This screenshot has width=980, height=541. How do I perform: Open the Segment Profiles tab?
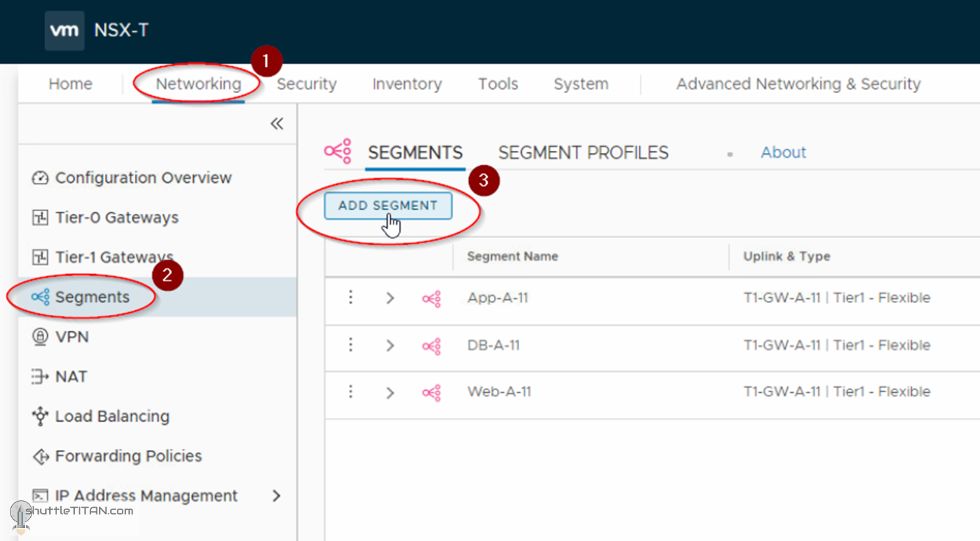tap(583, 153)
